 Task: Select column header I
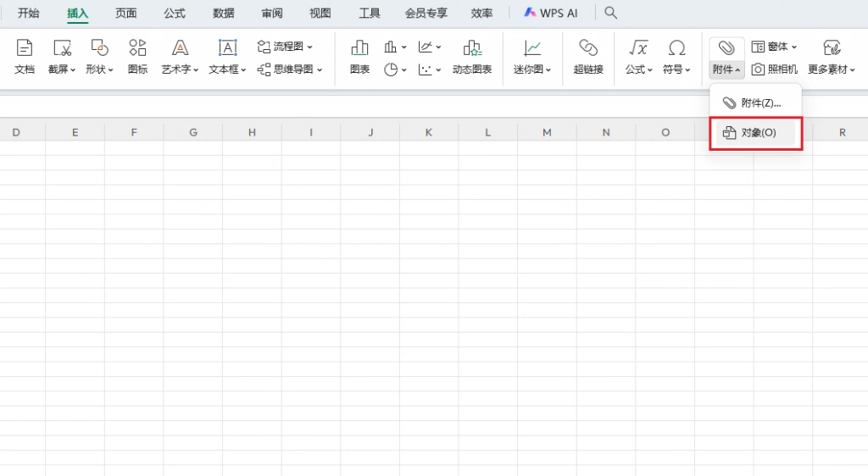click(x=311, y=132)
